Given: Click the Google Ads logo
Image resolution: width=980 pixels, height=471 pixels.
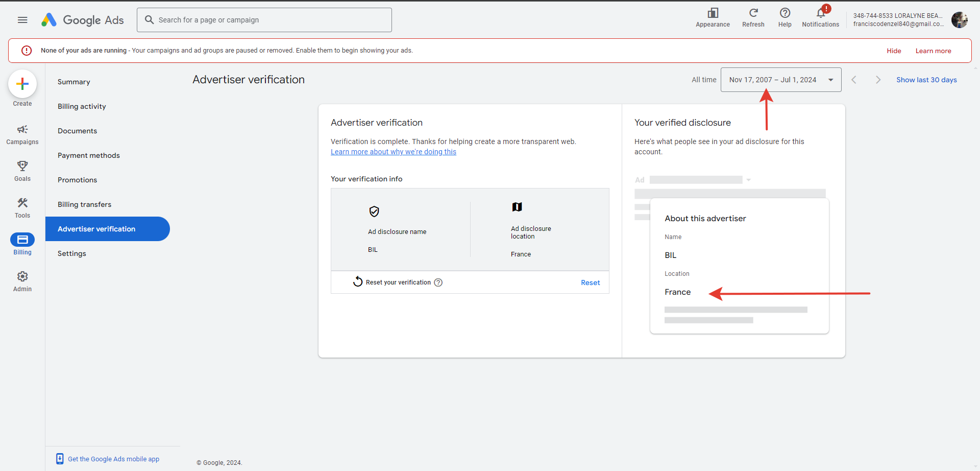Looking at the screenshot, I should point(82,20).
